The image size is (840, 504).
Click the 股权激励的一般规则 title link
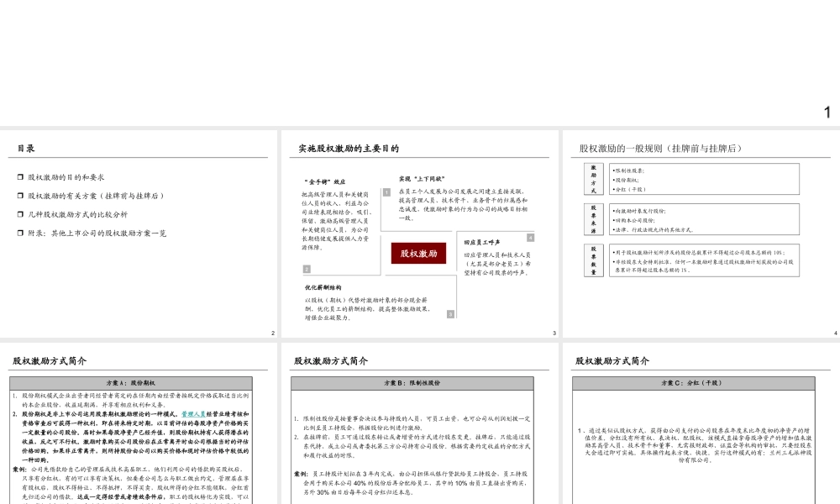pos(663,147)
